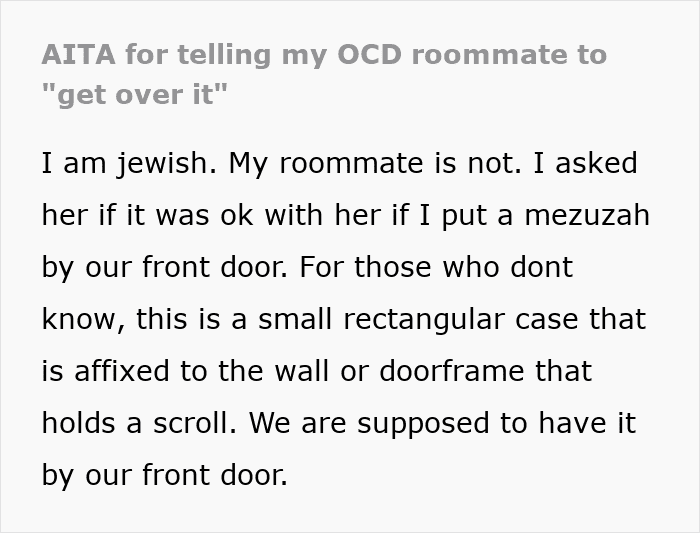Click the quoted "get over it" title text
700x533 pixels.
pyautogui.click(x=134, y=95)
